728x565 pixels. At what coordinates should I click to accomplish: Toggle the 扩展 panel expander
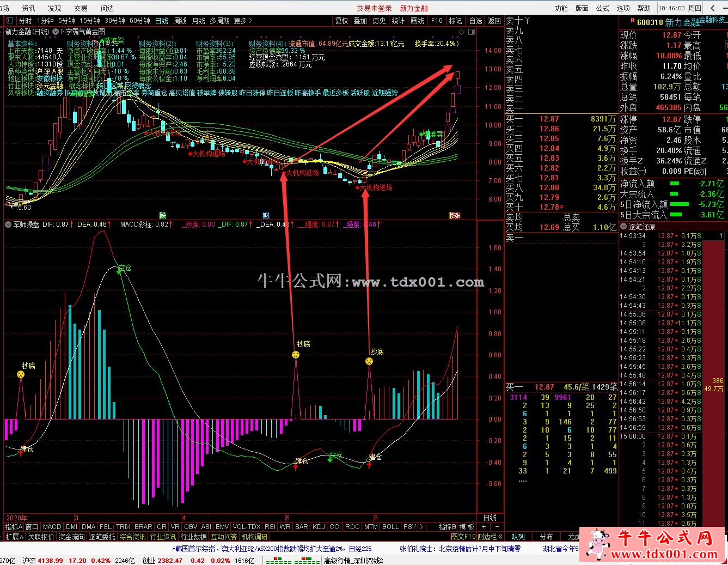coord(14,537)
